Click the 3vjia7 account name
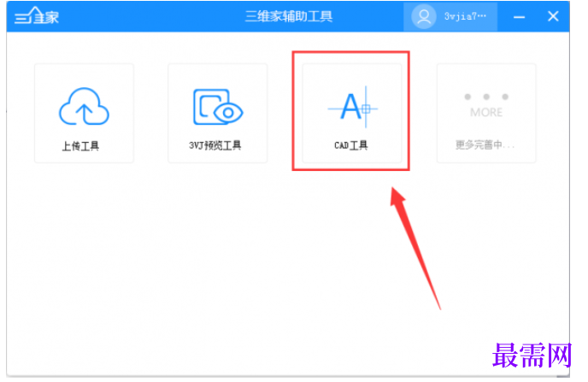 point(465,16)
